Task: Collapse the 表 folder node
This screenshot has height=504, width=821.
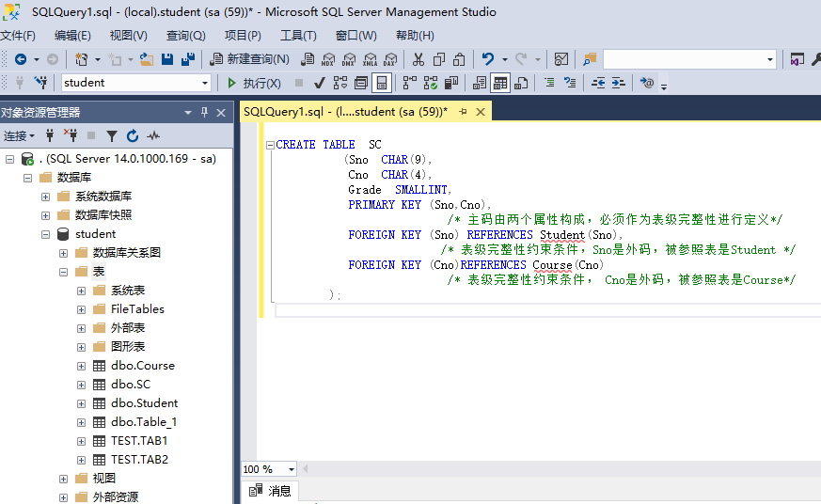Action: [63, 272]
